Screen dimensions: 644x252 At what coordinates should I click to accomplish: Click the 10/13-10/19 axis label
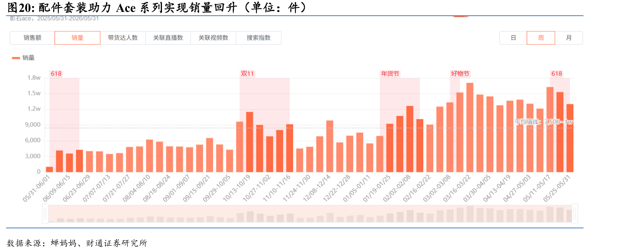[237, 188]
